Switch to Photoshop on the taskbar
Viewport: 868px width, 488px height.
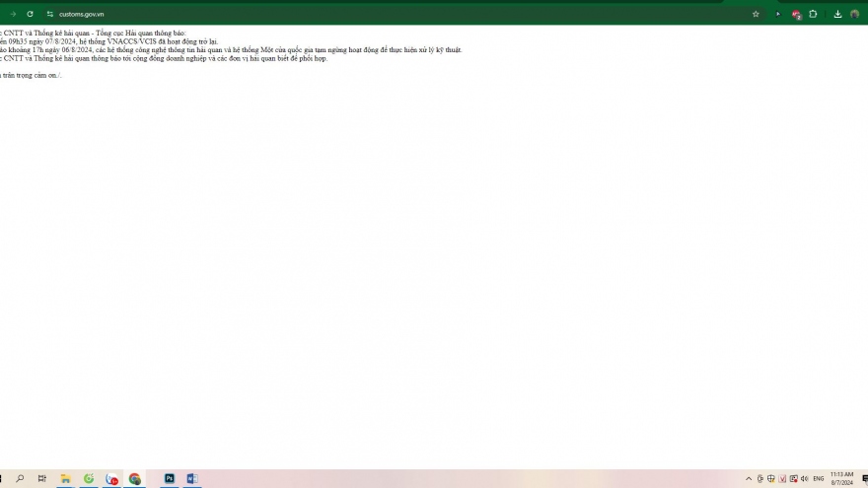pyautogui.click(x=169, y=478)
